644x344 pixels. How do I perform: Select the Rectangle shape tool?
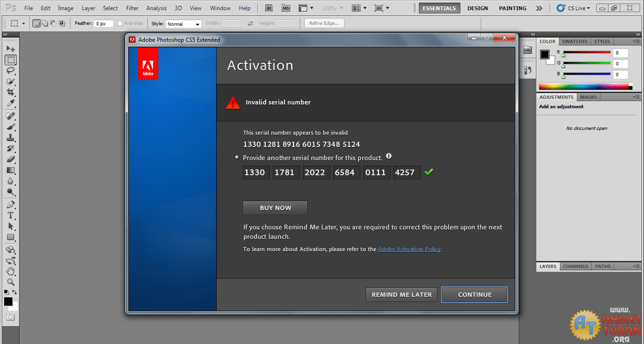(11, 237)
